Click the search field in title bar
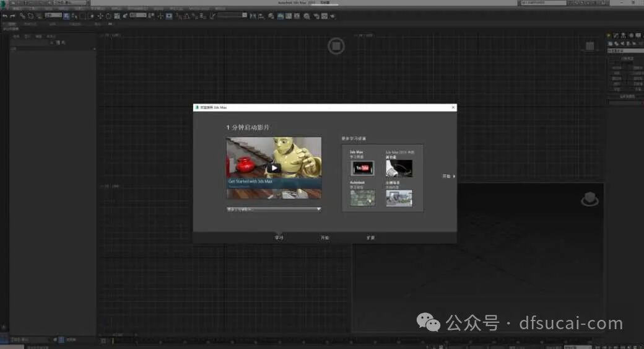This screenshot has width=644, height=349. pos(544,3)
